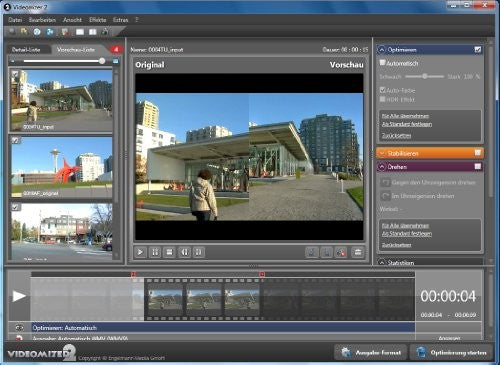Collapse the Drehen panel
The width and height of the screenshot is (500, 365).
(382, 167)
